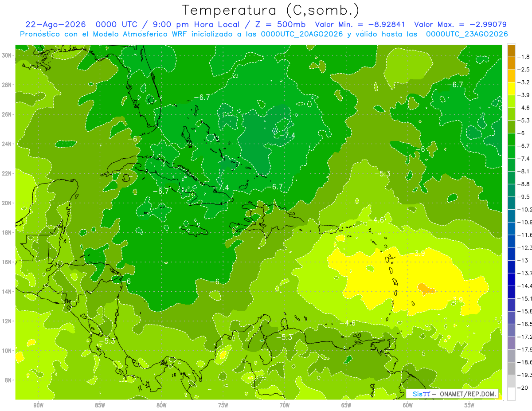Click the 26N latitude tick label
532x411 pixels.
click(7, 114)
